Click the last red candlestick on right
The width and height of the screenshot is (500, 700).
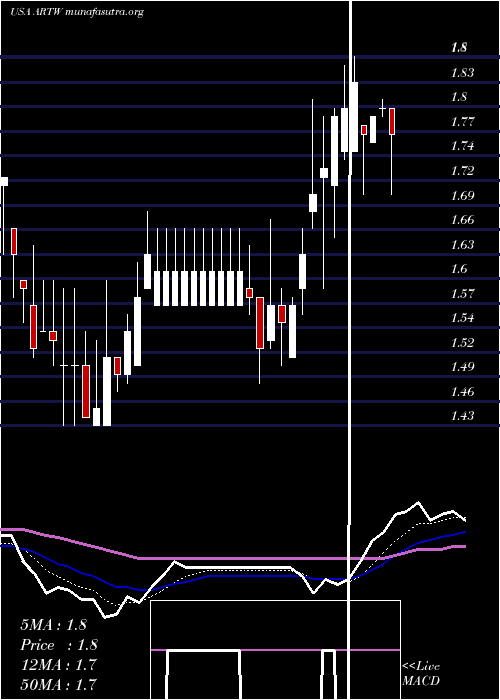coord(392,121)
